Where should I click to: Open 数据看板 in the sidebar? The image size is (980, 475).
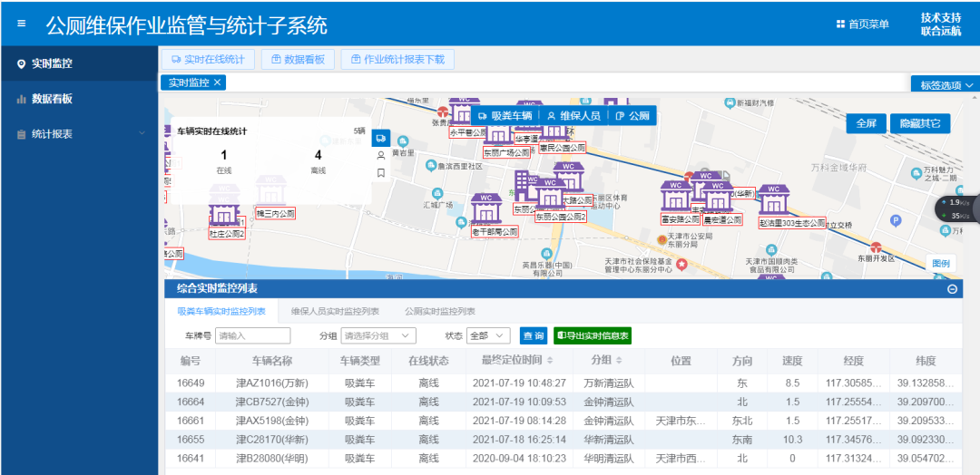79,99
